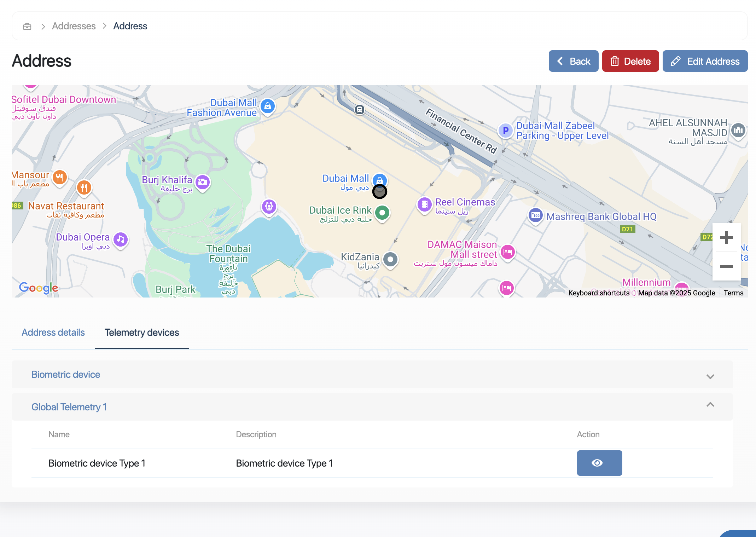The width and height of the screenshot is (756, 537).
Task: Click the Burj Khalifa camera marker
Action: point(203,182)
